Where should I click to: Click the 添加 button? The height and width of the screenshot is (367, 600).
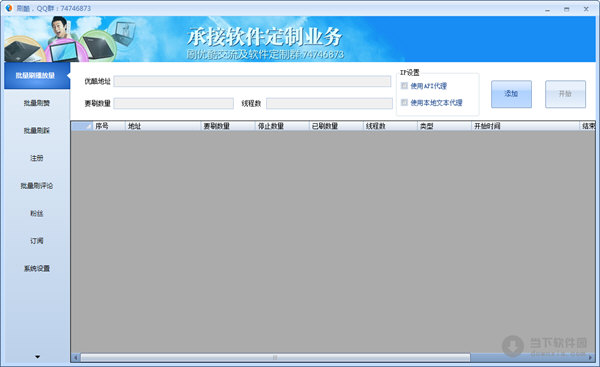pyautogui.click(x=511, y=94)
